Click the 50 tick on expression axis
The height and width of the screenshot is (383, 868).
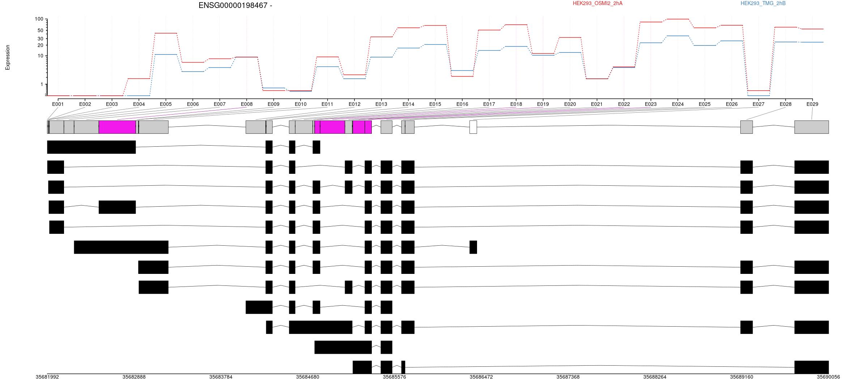click(41, 30)
